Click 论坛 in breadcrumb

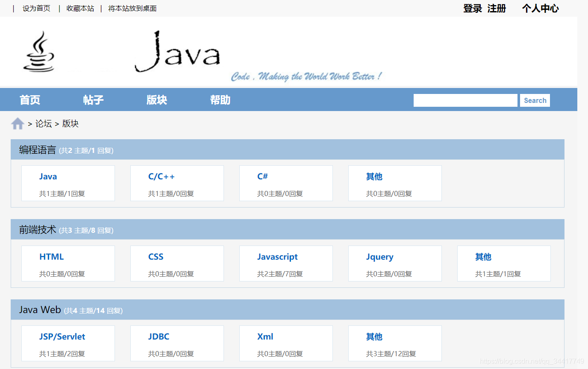tap(44, 124)
